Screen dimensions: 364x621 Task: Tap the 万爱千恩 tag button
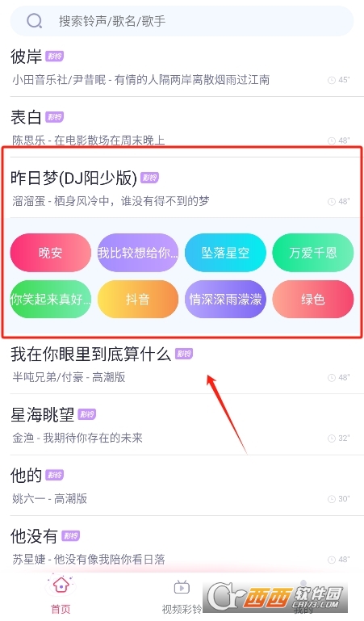313,253
